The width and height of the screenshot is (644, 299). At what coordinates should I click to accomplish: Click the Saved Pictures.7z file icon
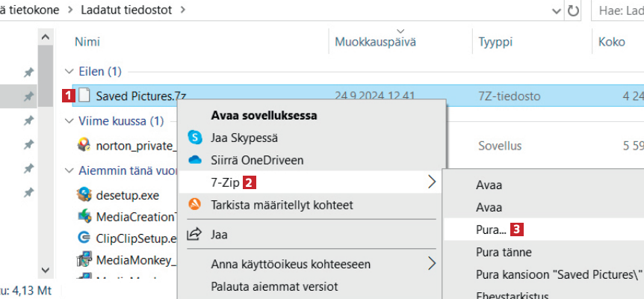[85, 96]
